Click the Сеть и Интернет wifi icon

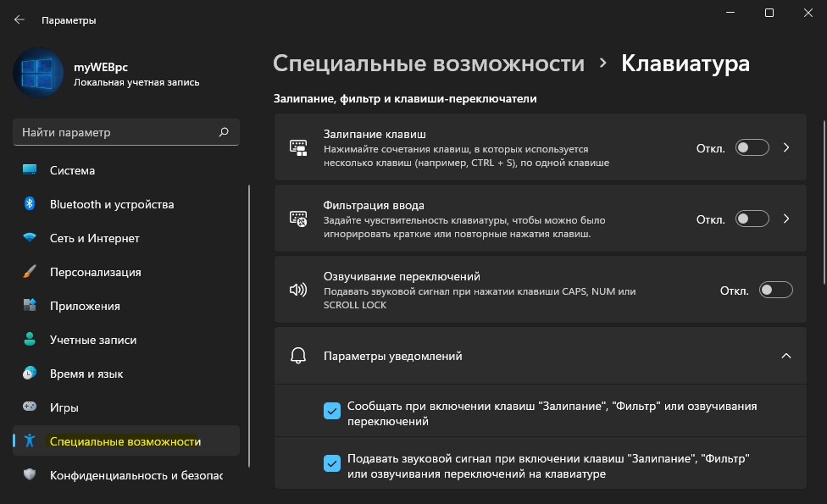pyautogui.click(x=30, y=237)
